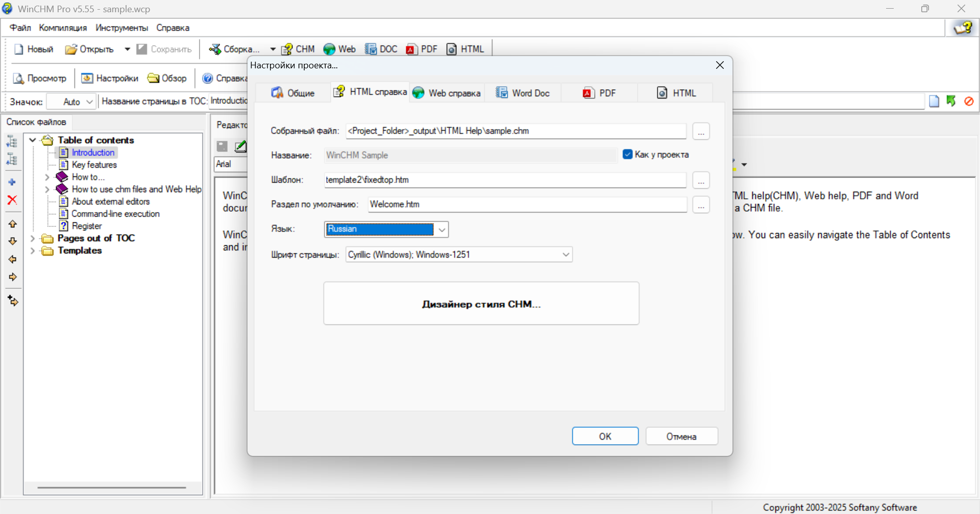
Task: Select the Register tree item
Action: [87, 226]
